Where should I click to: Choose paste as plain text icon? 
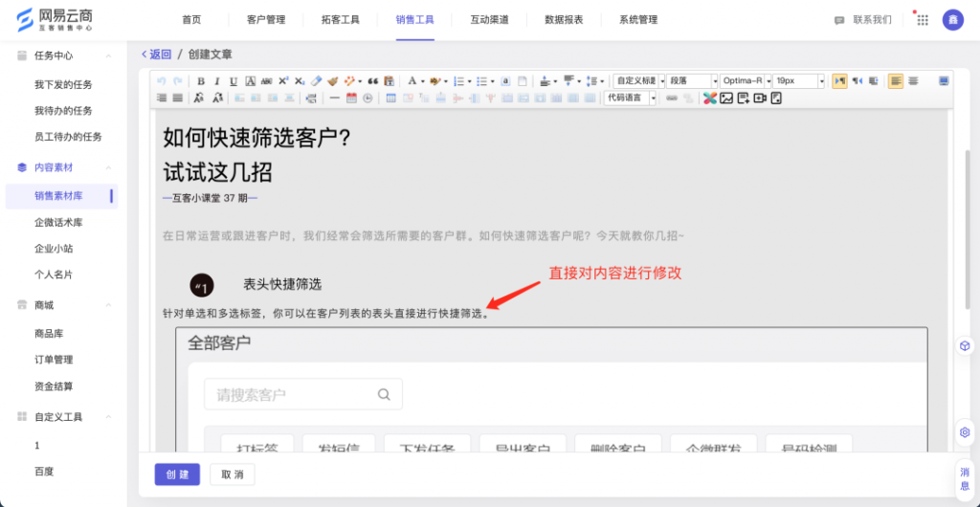pos(389,81)
